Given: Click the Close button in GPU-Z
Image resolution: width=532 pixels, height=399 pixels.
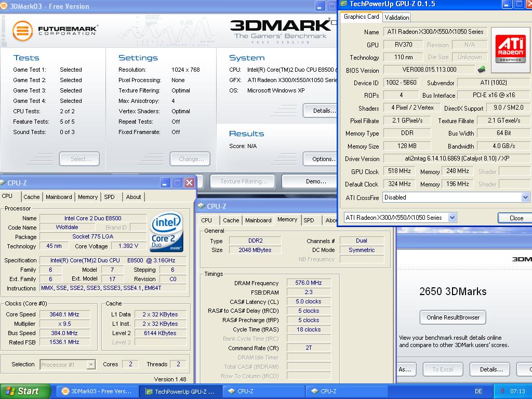Looking at the screenshot, I should [x=516, y=218].
